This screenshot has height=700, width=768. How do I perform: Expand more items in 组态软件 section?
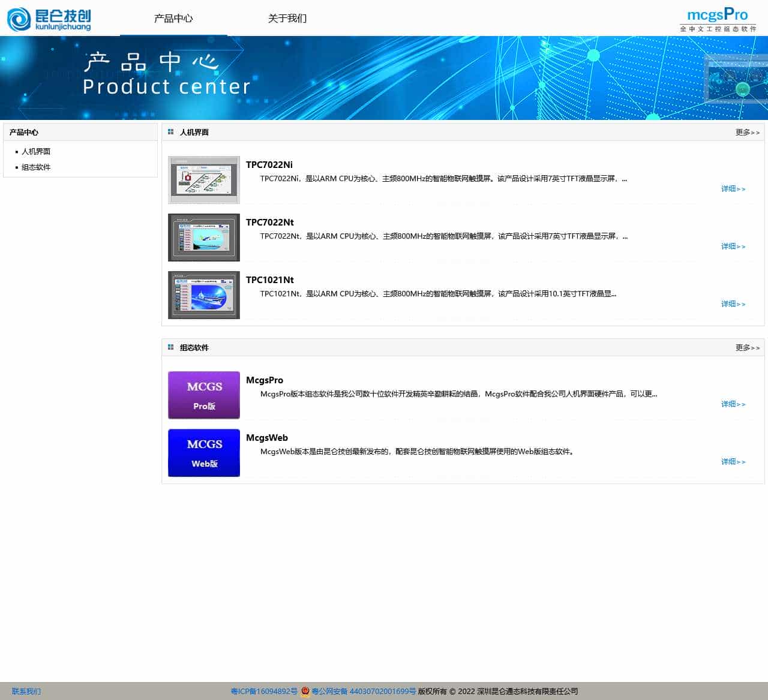pos(747,348)
